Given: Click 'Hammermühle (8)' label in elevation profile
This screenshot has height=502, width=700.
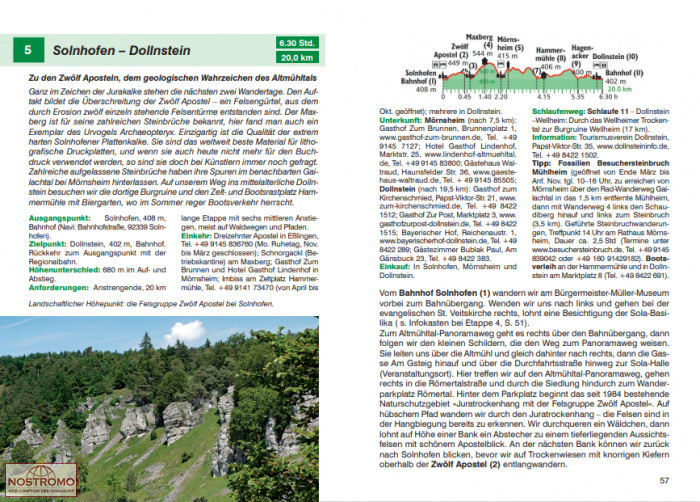Looking at the screenshot, I should (550, 54).
